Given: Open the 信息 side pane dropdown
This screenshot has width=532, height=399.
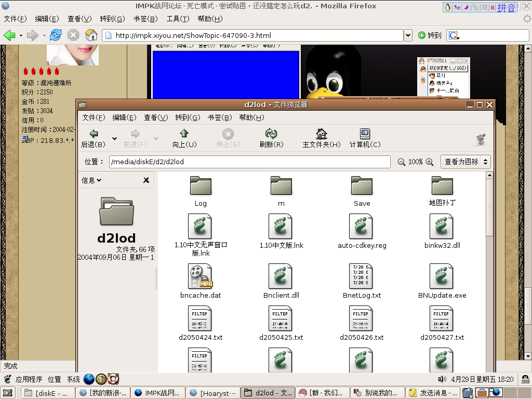Looking at the screenshot, I should coord(91,180).
